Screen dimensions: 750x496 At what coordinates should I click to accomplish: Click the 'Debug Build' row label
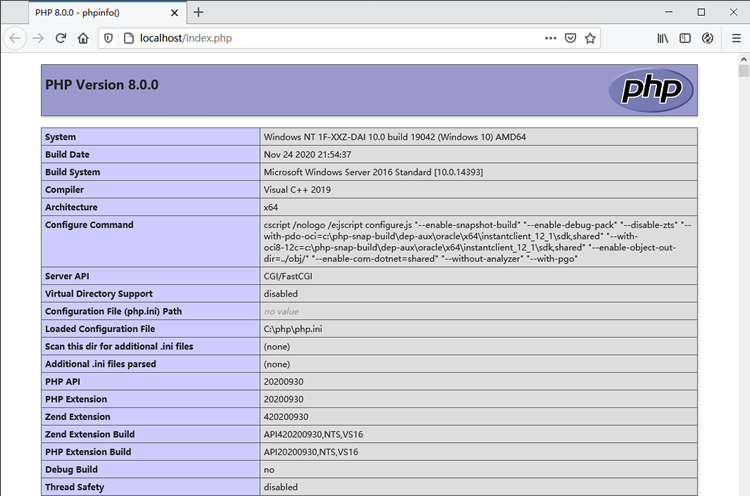(x=71, y=470)
